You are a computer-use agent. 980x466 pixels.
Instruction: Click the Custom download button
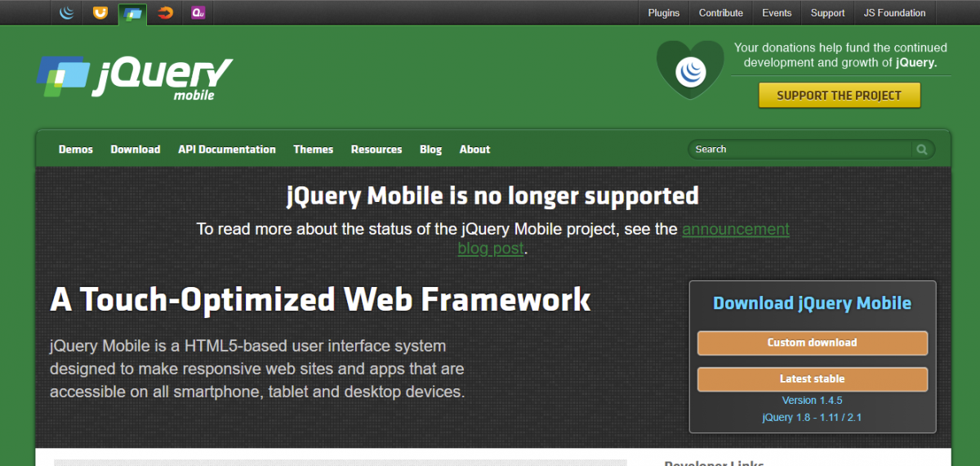pos(813,343)
